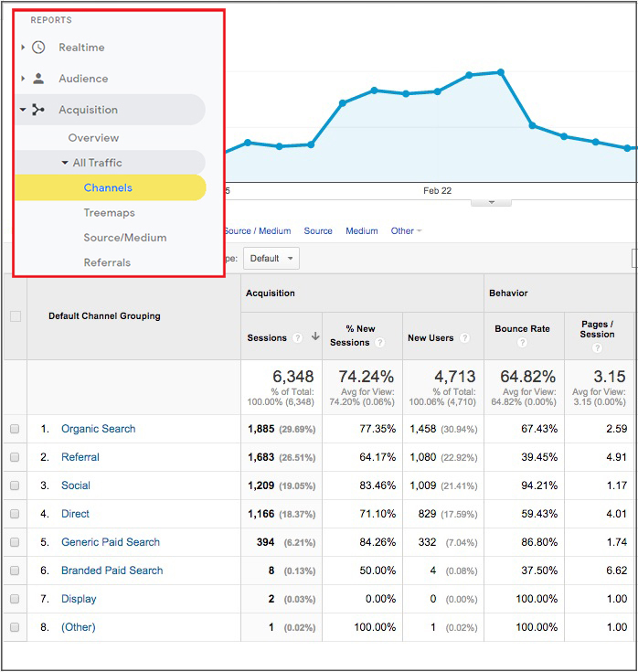Click the Audience person icon
This screenshot has height=672, width=638.
[x=37, y=79]
